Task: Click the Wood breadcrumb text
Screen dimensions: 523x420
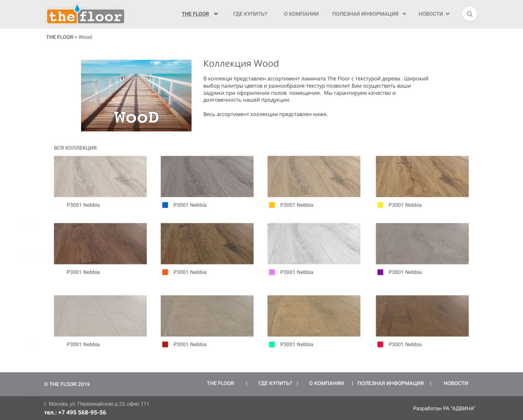Action: (x=85, y=37)
